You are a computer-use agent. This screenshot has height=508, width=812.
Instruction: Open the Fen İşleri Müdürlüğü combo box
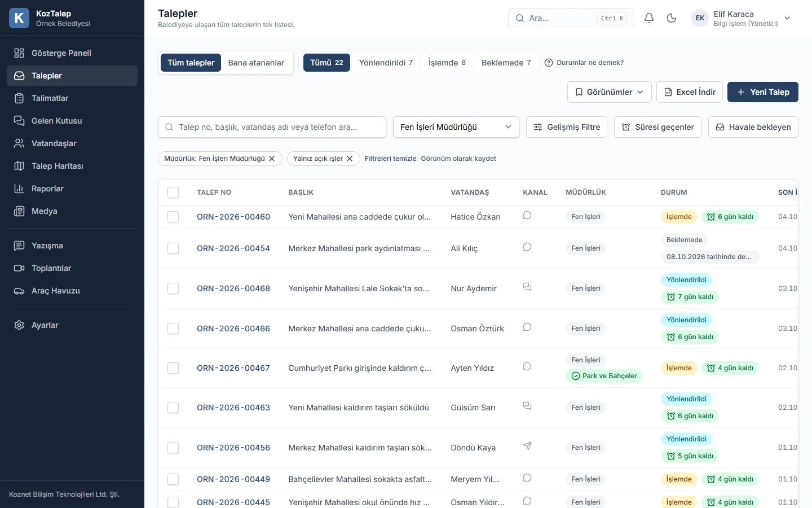coord(456,127)
